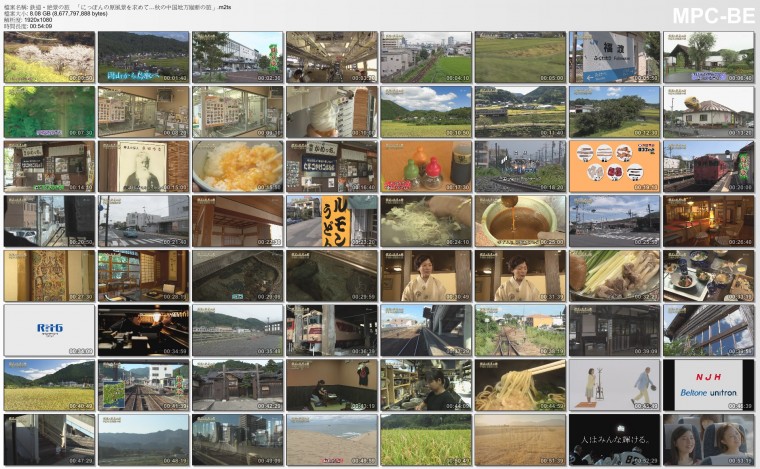Open the thumbnail stamped 00:20:50
Screen dimensions: 760x469
[49, 221]
